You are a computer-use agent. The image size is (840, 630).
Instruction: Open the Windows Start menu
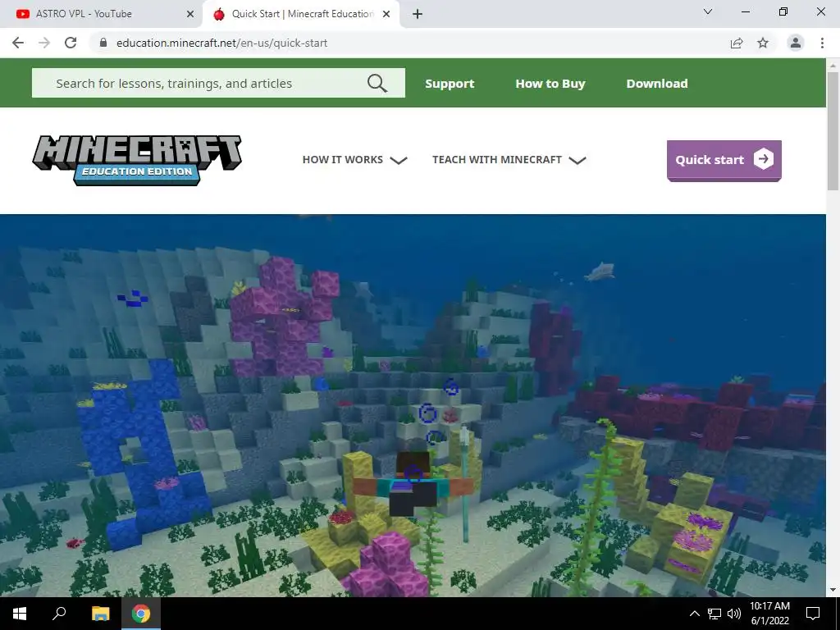pos(20,614)
